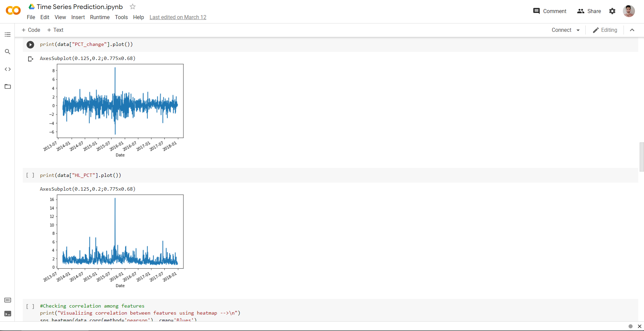Open the find and replace search panel

point(8,52)
